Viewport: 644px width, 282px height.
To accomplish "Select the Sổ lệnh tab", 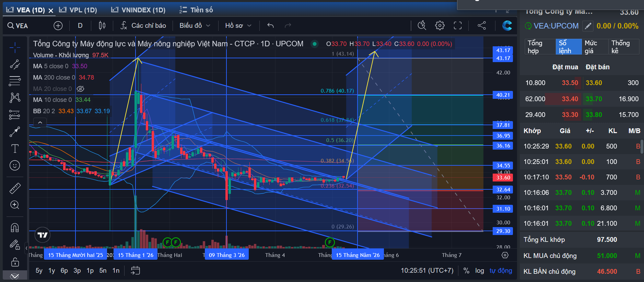I will (569, 47).
